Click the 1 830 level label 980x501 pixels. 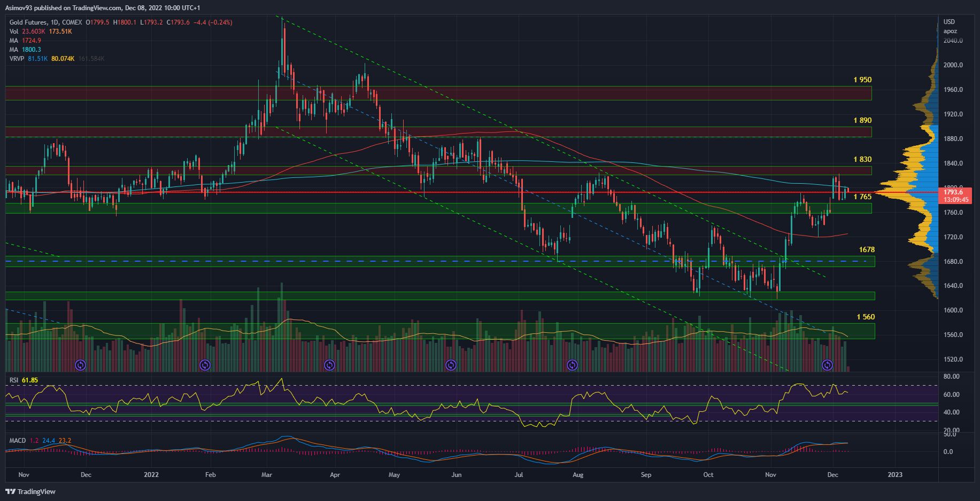(862, 159)
